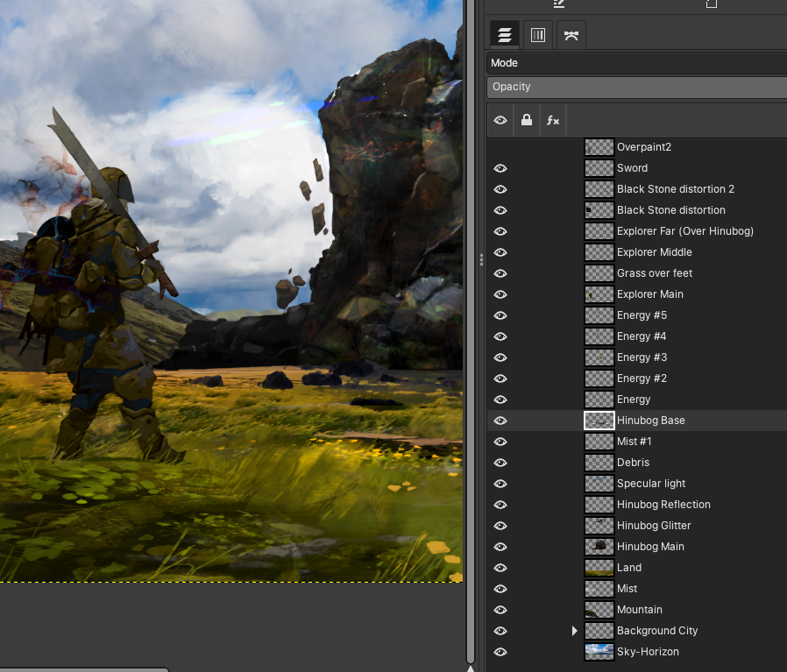Hide the Energy #2 layer
Image resolution: width=787 pixels, height=672 pixels.
point(500,378)
